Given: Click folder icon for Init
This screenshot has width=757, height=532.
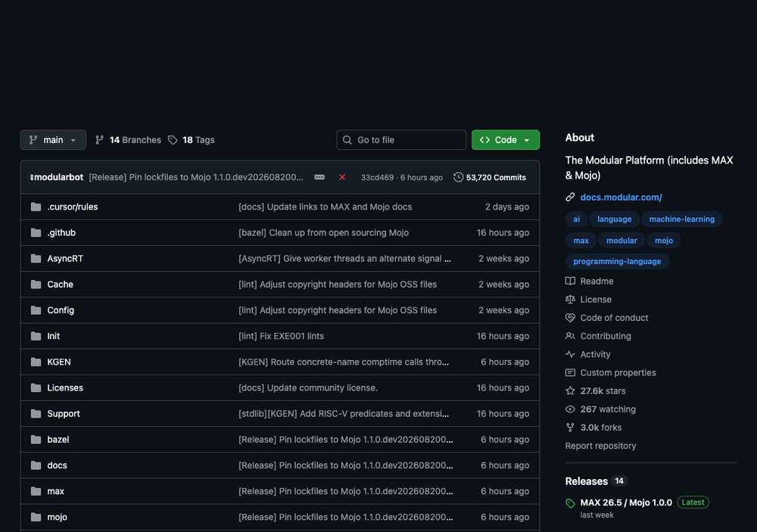Looking at the screenshot, I should (36, 336).
